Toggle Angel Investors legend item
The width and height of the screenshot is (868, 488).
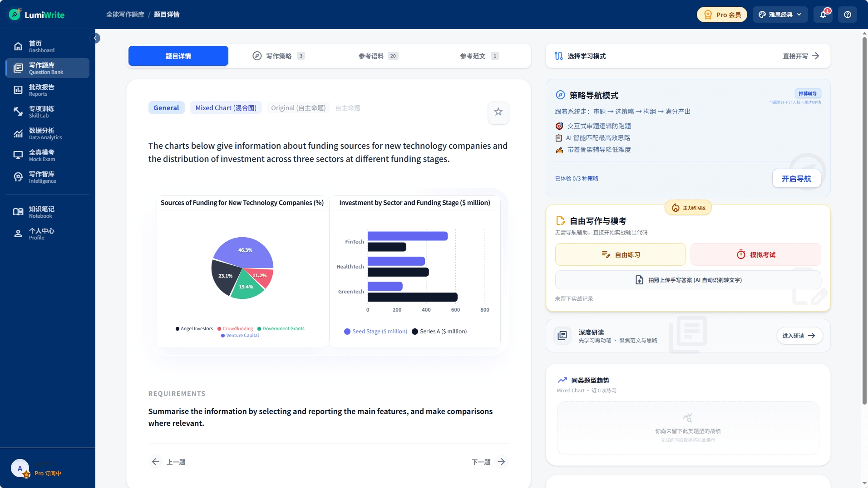[x=194, y=328]
